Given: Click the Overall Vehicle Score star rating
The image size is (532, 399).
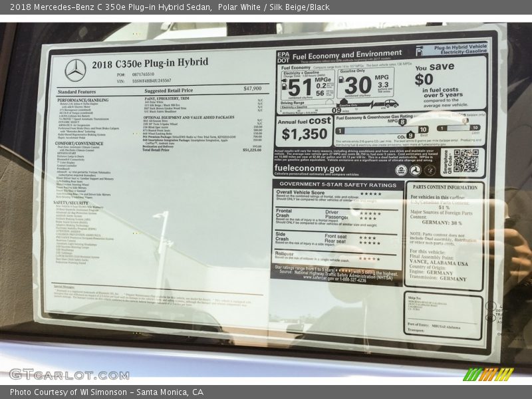Looking at the screenshot, I should point(370,194).
